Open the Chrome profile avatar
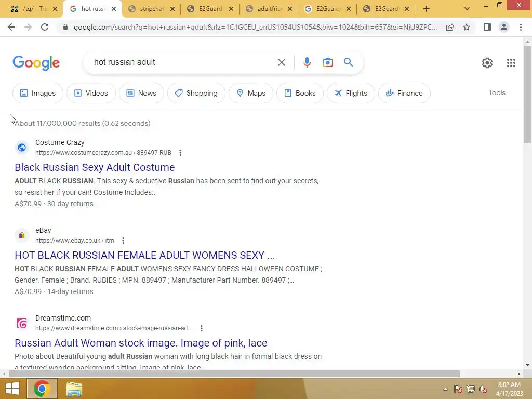This screenshot has height=399, width=532. [504, 27]
